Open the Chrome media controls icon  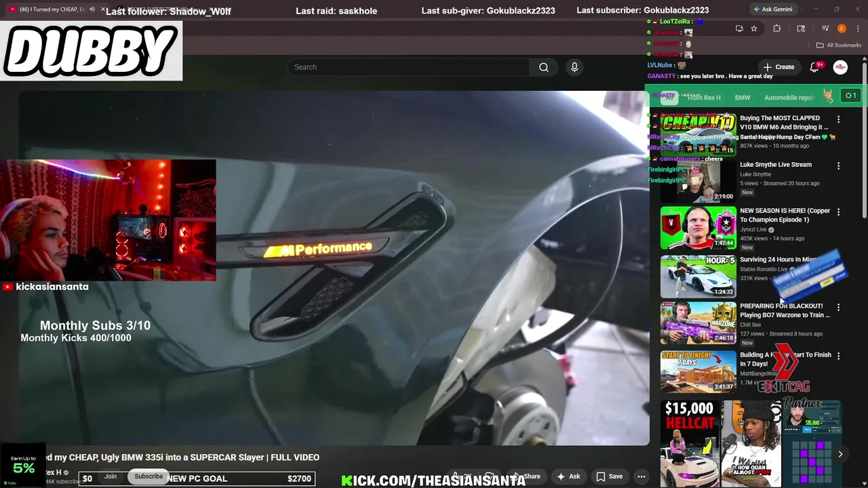click(x=825, y=28)
